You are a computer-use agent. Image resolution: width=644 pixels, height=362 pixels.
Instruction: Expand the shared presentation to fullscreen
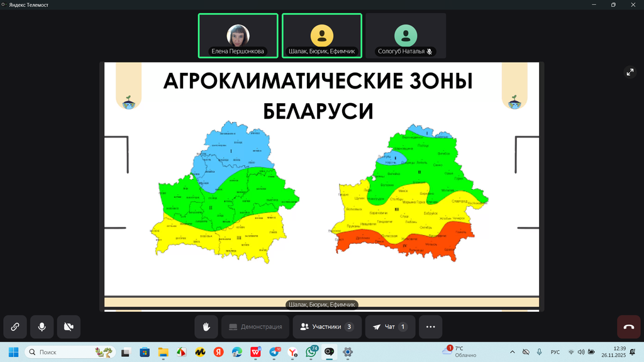click(x=630, y=72)
